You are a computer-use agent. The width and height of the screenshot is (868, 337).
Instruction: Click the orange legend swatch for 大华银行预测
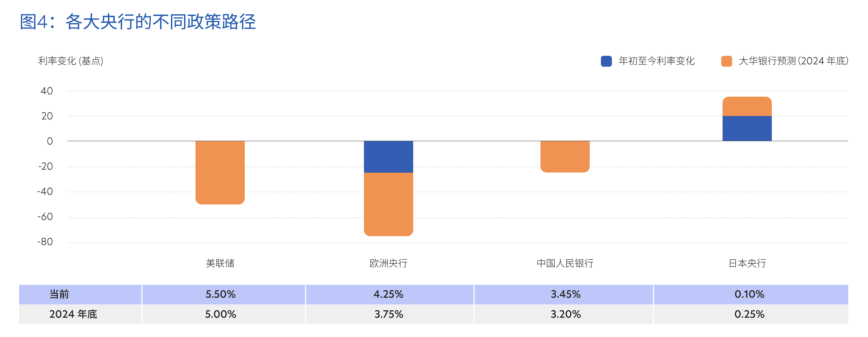click(727, 61)
